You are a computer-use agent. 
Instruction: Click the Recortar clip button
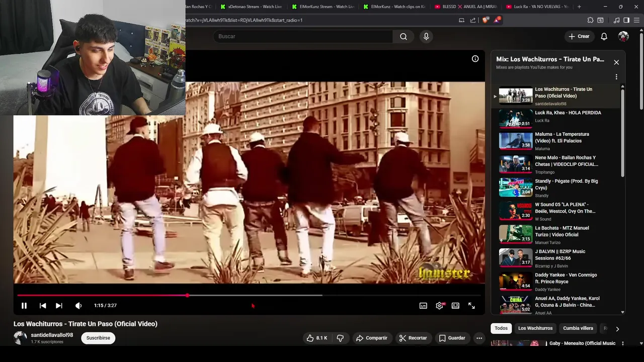pyautogui.click(x=413, y=338)
